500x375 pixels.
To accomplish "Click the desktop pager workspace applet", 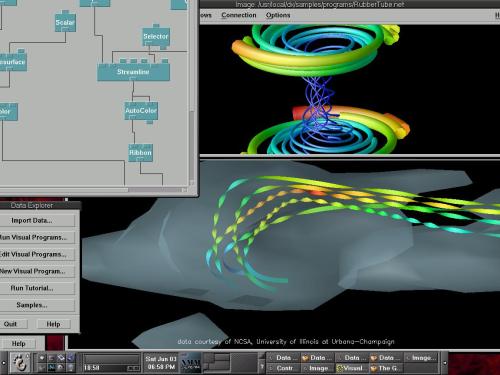I will pos(230,363).
